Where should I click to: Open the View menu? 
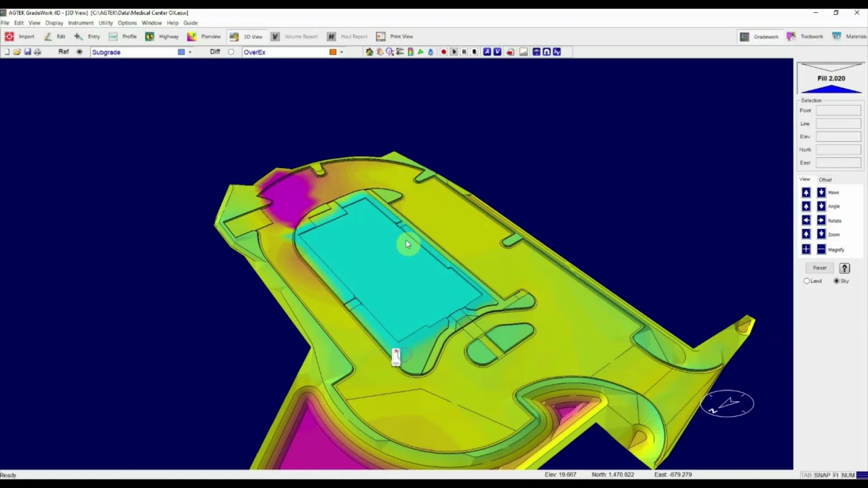[34, 23]
